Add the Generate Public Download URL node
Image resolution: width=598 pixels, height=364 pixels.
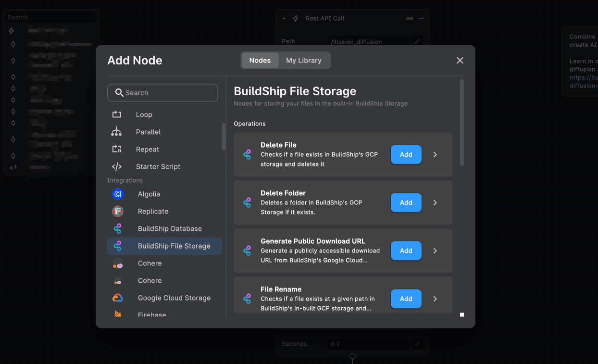[406, 251]
